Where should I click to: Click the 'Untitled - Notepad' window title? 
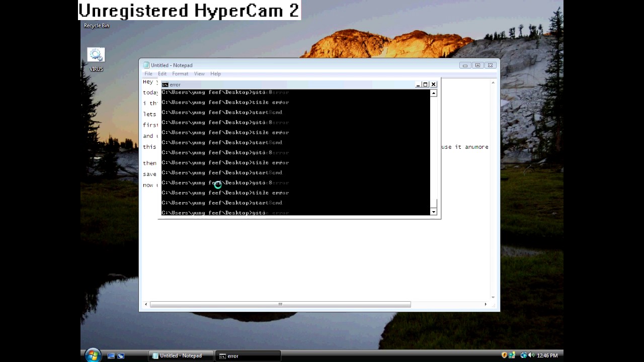pyautogui.click(x=172, y=65)
